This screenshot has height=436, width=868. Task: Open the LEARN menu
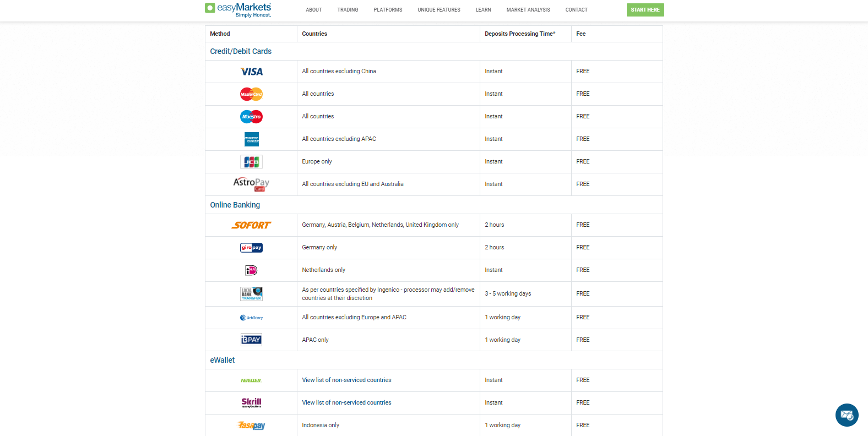484,10
